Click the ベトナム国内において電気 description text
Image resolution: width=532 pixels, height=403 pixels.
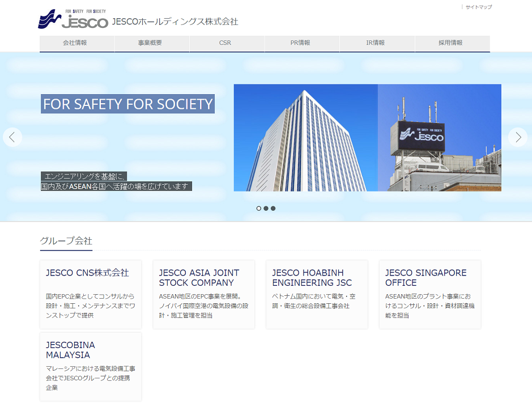click(314, 301)
